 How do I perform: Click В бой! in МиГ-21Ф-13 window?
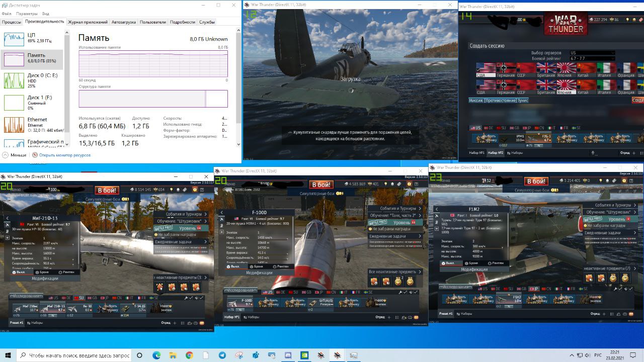[x=107, y=191]
